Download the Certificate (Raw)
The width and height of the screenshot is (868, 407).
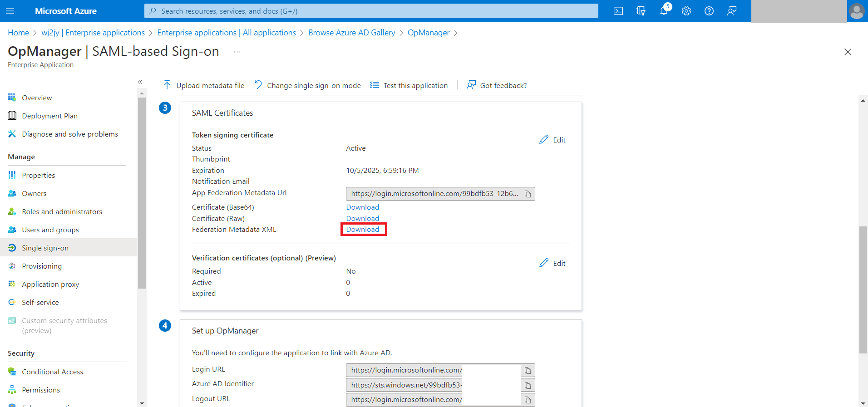tap(363, 218)
